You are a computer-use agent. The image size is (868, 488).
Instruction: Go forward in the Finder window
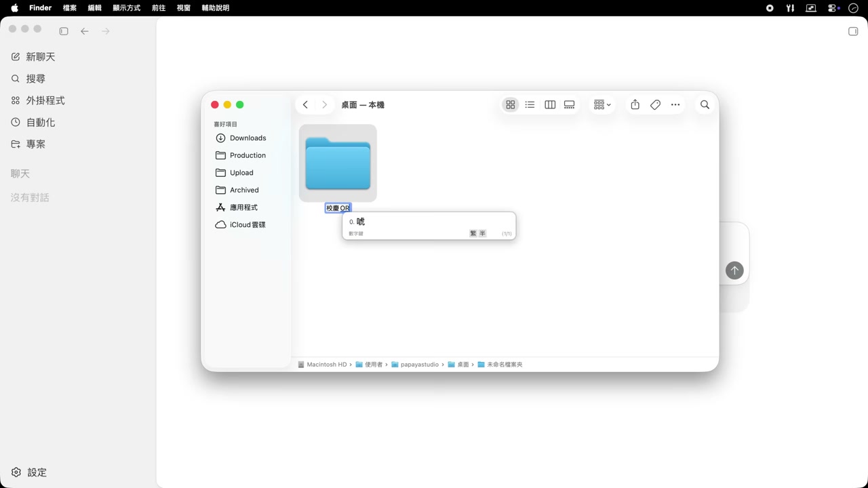coord(325,104)
